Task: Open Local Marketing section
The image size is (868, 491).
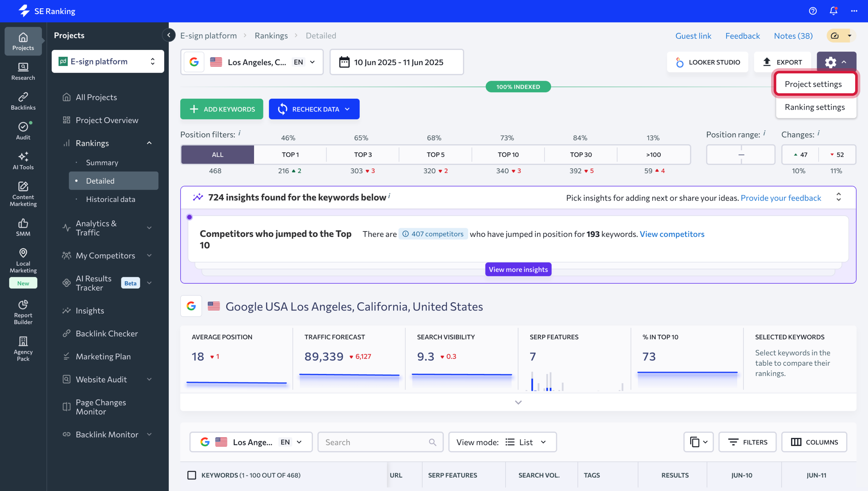Action: click(23, 260)
